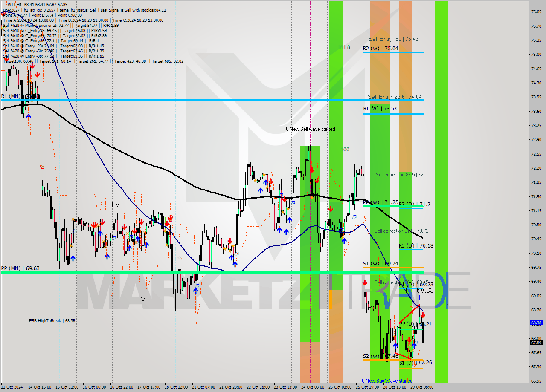Click the '11 Oct 2024' time axis label
The height and width of the screenshot is (392, 546).
[x=12, y=387]
